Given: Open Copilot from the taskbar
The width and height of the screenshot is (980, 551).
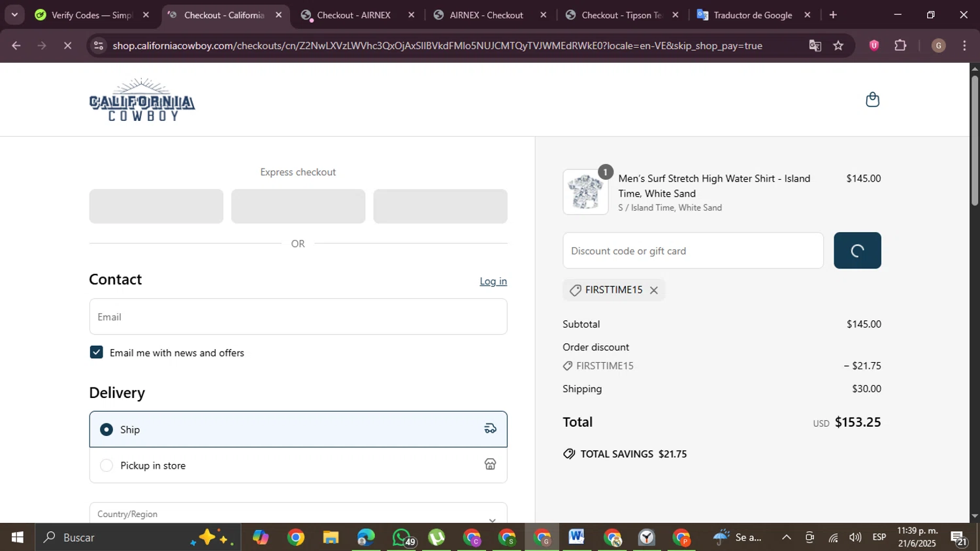Looking at the screenshot, I should click(x=261, y=537).
